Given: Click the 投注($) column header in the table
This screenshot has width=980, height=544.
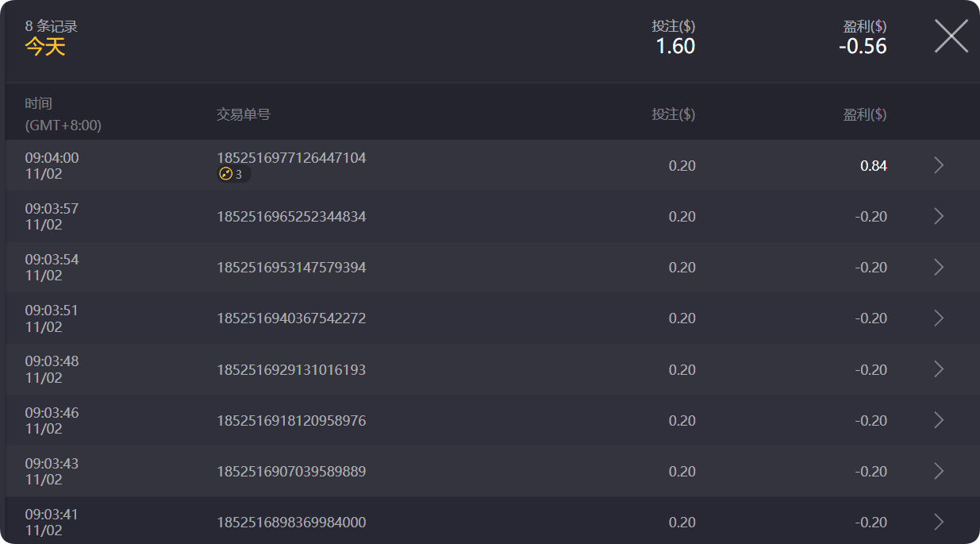Looking at the screenshot, I should 673,114.
